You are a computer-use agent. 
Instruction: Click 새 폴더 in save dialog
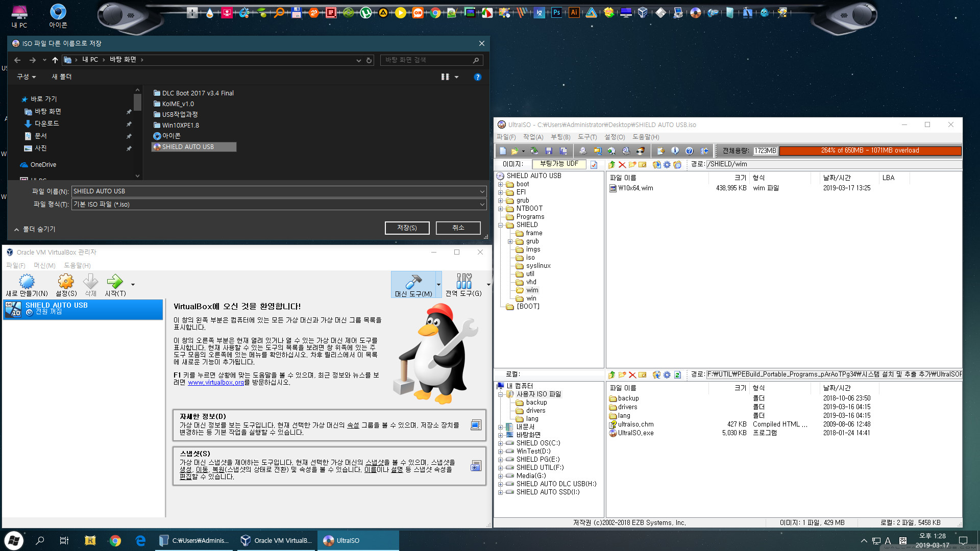pyautogui.click(x=61, y=77)
